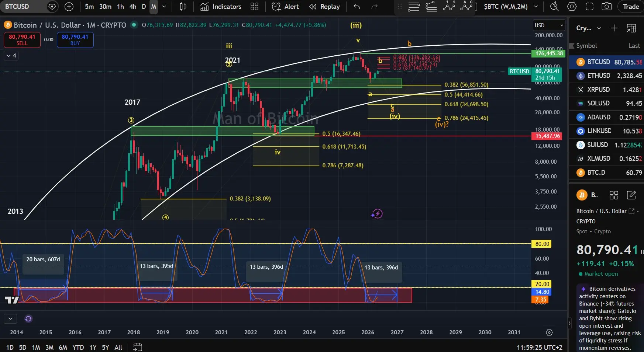Open the Cry... watchlist dropdown
Viewport: 644px width, 352px height.
coord(589,28)
